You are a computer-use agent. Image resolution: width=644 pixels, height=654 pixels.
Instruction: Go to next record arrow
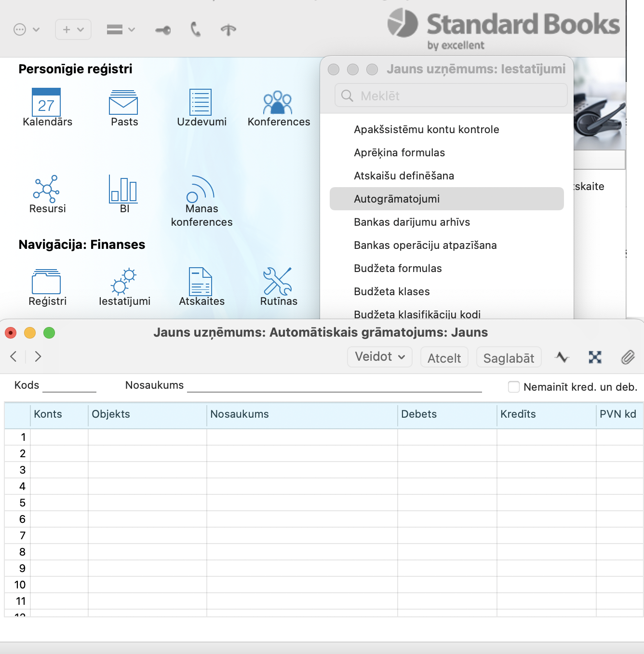[38, 356]
